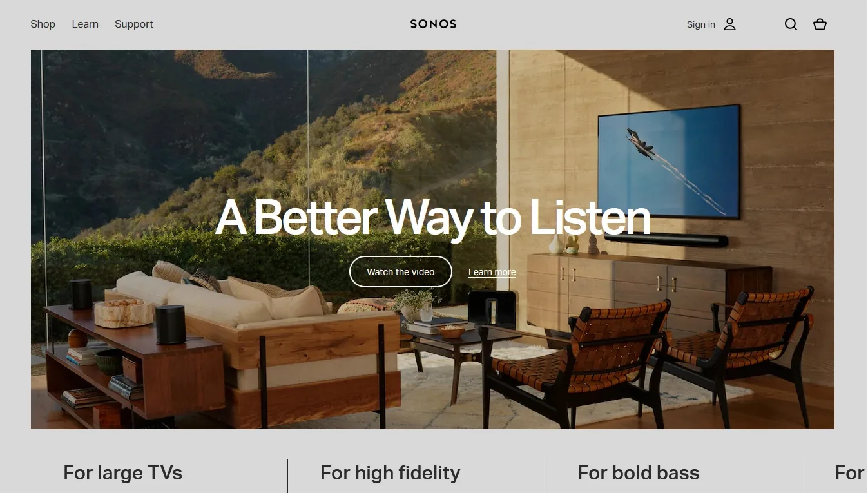Open the search magnifier icon
868x493 pixels.
point(791,24)
